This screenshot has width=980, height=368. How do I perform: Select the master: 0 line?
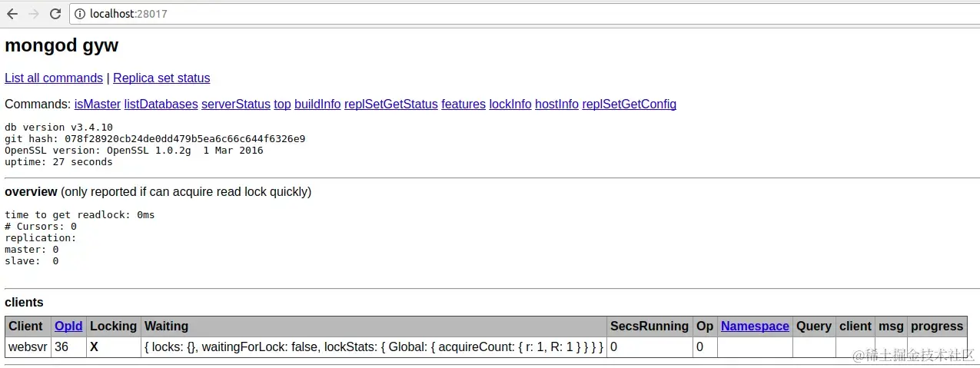(32, 250)
